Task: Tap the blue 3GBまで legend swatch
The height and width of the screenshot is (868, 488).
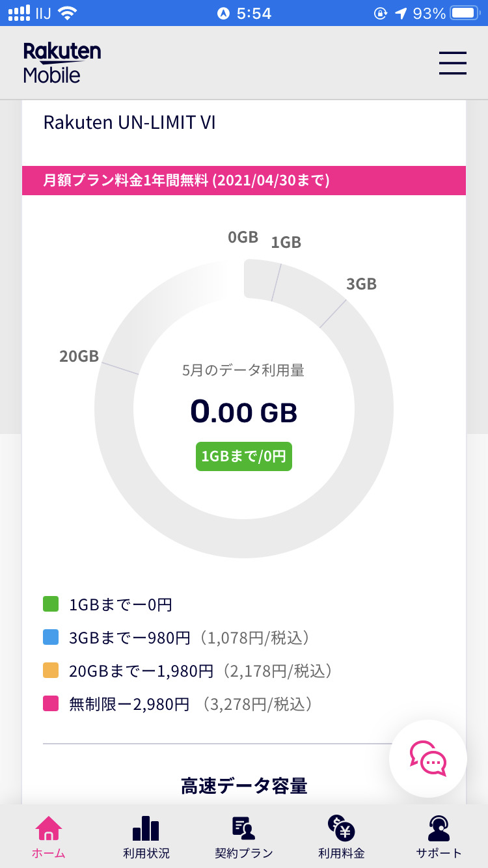Action: click(51, 638)
